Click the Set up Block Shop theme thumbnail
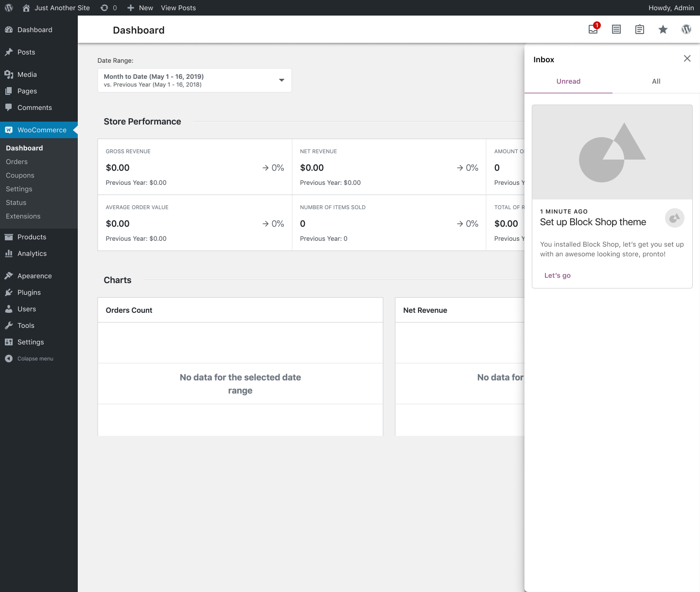Viewport: 700px width, 592px height. click(612, 151)
